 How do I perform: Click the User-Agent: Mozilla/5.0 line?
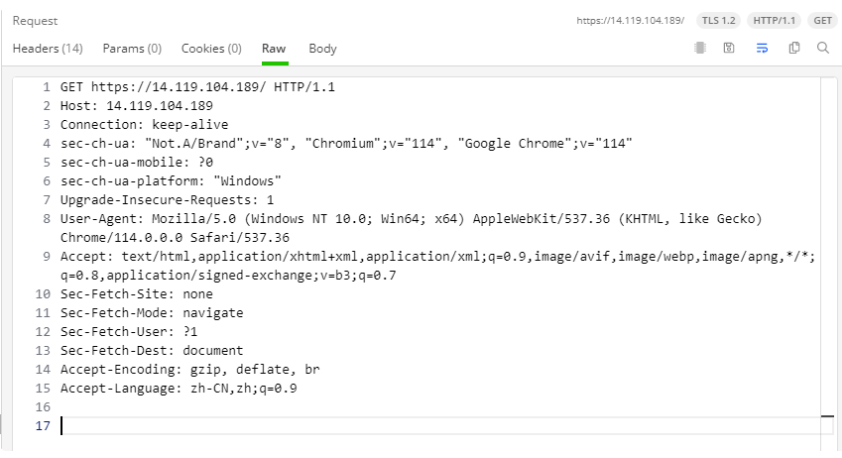pyautogui.click(x=411, y=219)
